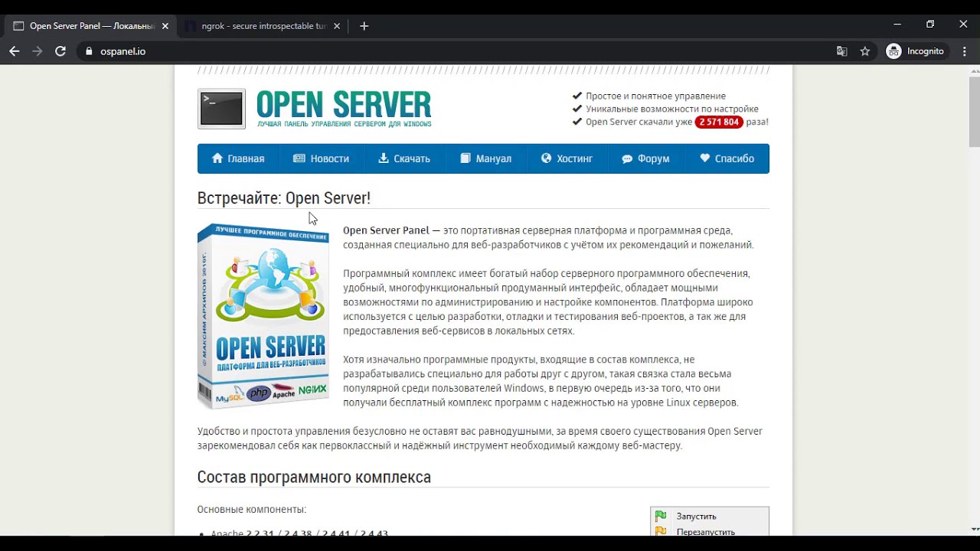Viewport: 980px width, 551px height.
Task: Open the Мануал page
Action: [x=485, y=158]
